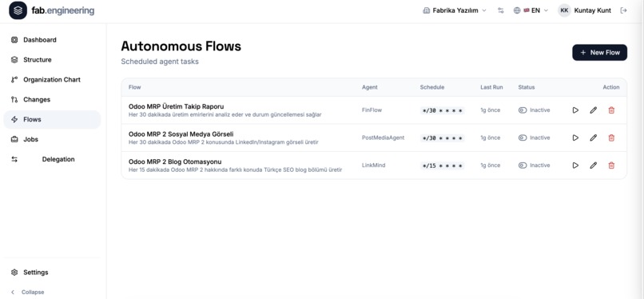Open Settings in sidebar

pyautogui.click(x=52, y=273)
